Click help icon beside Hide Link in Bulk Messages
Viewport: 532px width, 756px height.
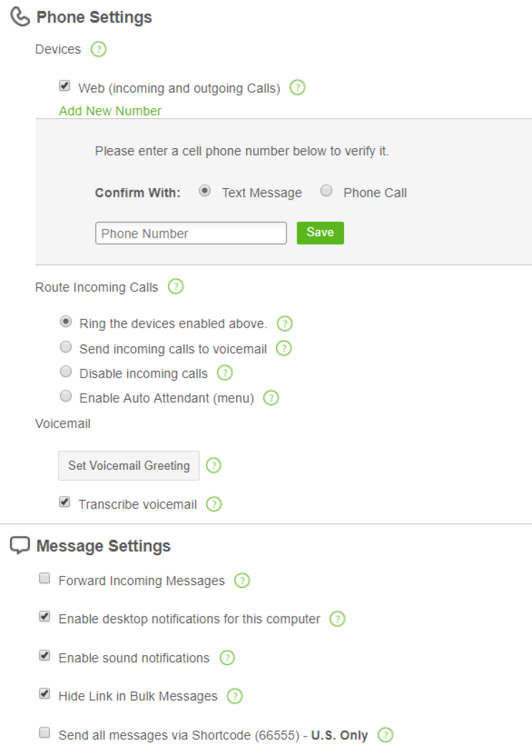[235, 696]
